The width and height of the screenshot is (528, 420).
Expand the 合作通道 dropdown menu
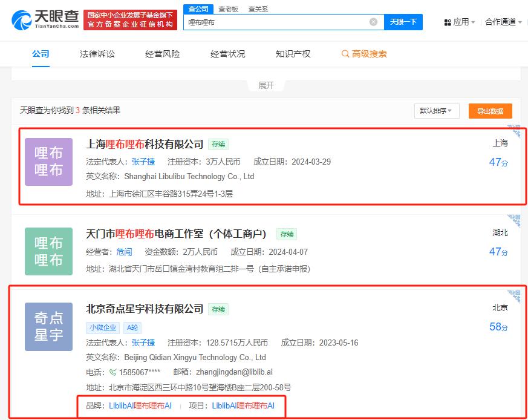point(503,22)
